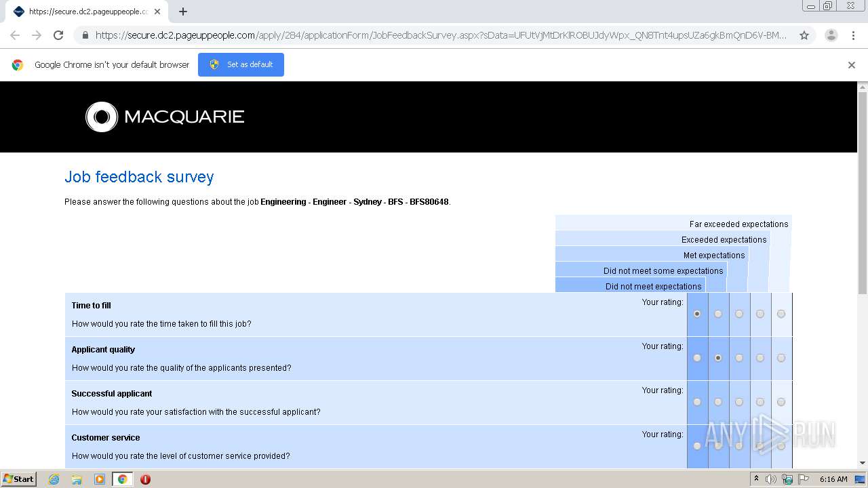Click the 6:16 AM taskbar clock
This screenshot has height=488, width=868.
[x=833, y=479]
